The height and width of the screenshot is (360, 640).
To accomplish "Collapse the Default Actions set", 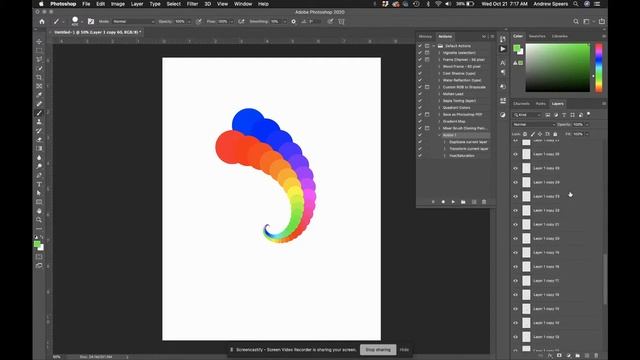I will [434, 46].
